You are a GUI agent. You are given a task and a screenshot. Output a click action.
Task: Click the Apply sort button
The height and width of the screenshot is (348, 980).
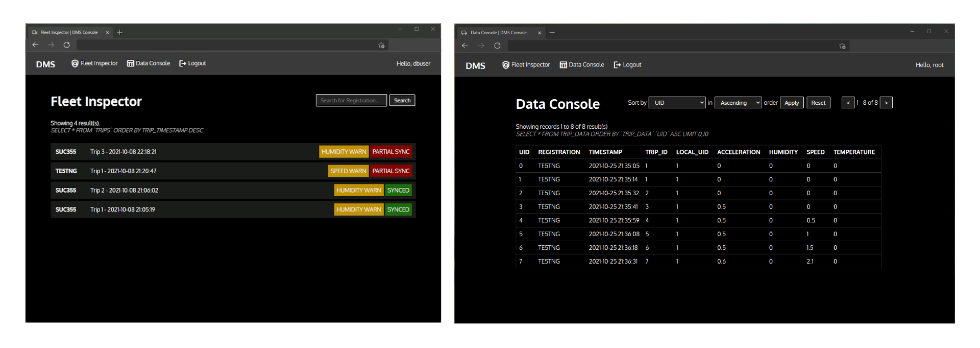[792, 103]
